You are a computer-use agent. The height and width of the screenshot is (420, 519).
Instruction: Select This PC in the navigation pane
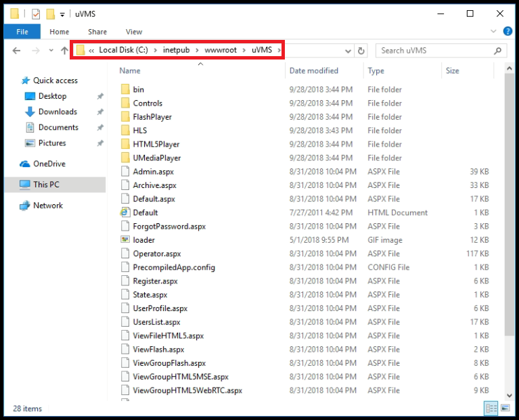pos(55,185)
